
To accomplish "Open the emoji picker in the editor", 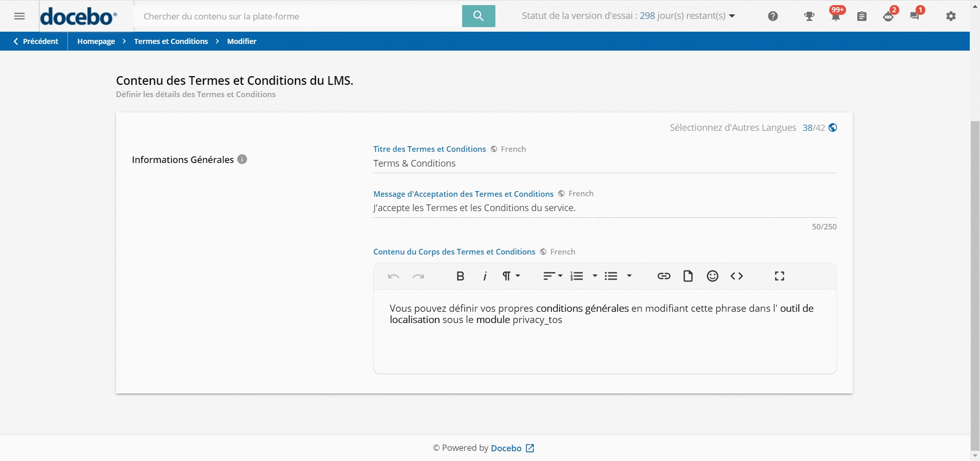I will 712,276.
